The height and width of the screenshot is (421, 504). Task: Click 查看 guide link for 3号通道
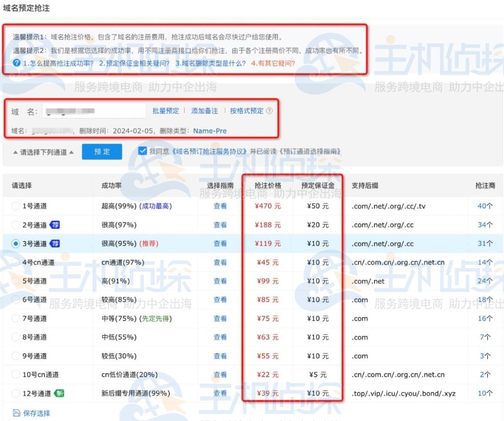[x=220, y=244]
